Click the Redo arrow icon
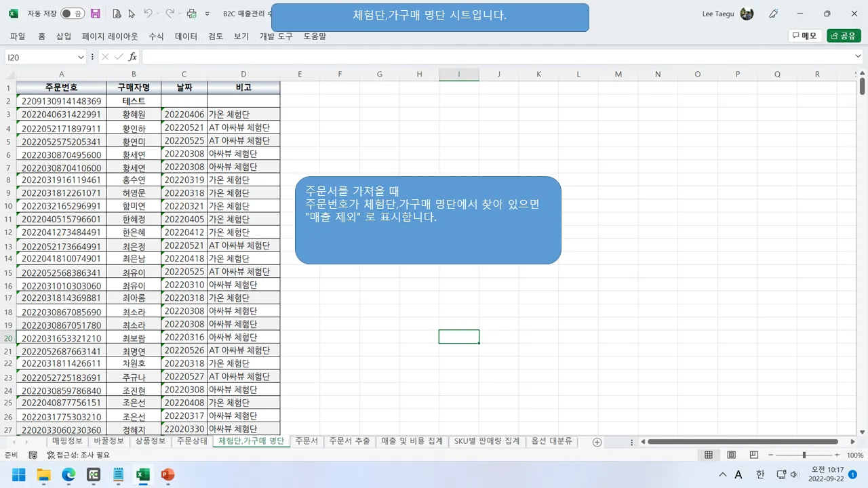Viewport: 868px width, 488px height. [x=170, y=14]
